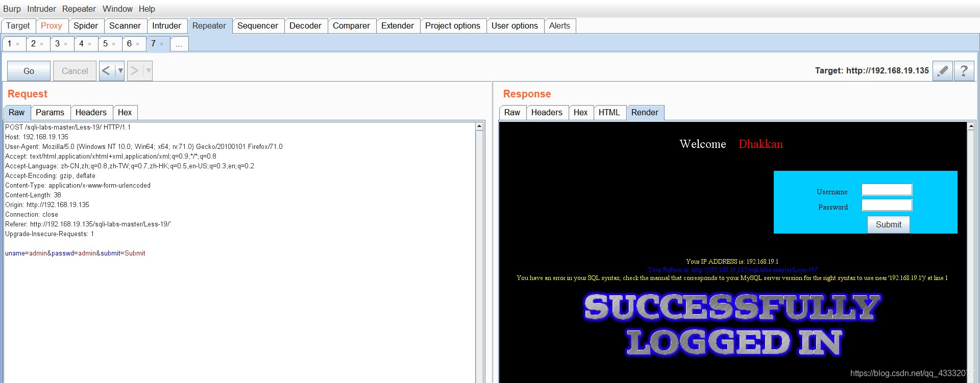Click the Referer header line in request
Image resolution: width=980 pixels, height=383 pixels.
88,224
